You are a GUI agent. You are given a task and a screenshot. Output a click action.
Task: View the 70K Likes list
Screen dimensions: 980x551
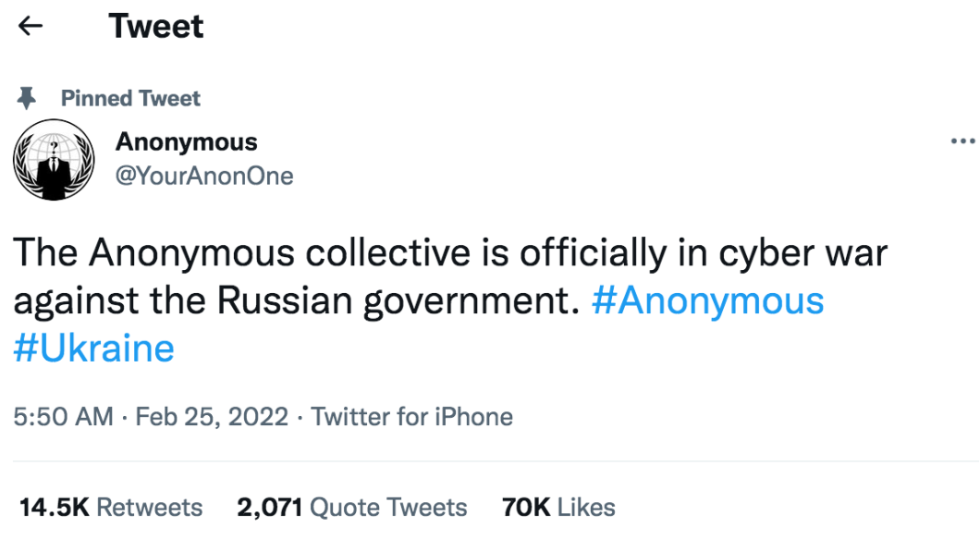click(x=558, y=508)
